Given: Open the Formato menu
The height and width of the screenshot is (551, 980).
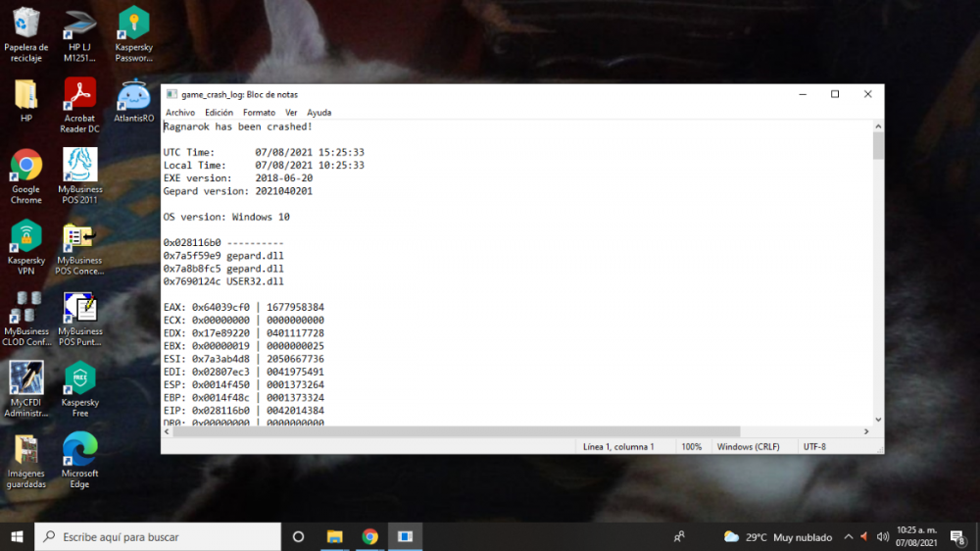Looking at the screenshot, I should point(259,113).
